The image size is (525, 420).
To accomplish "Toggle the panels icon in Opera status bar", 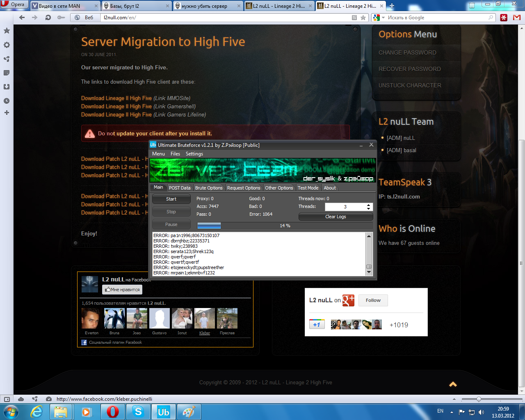I will (7, 399).
